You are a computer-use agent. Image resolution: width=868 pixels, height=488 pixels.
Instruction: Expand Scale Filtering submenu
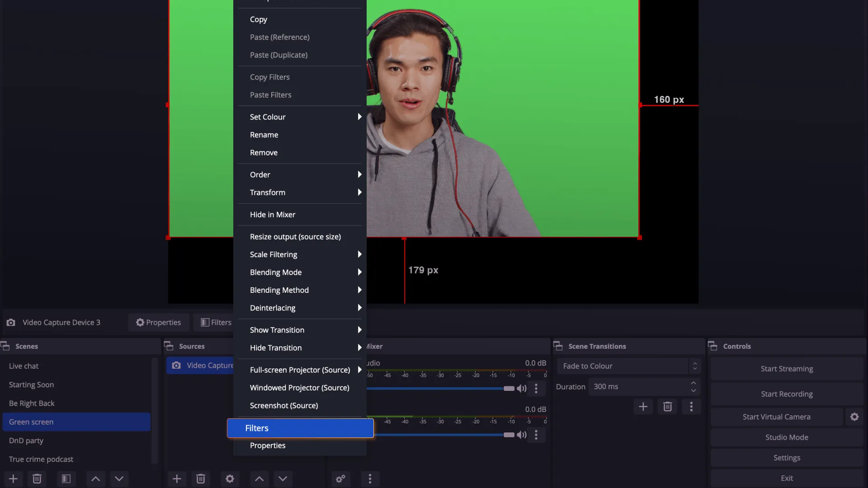pos(300,255)
